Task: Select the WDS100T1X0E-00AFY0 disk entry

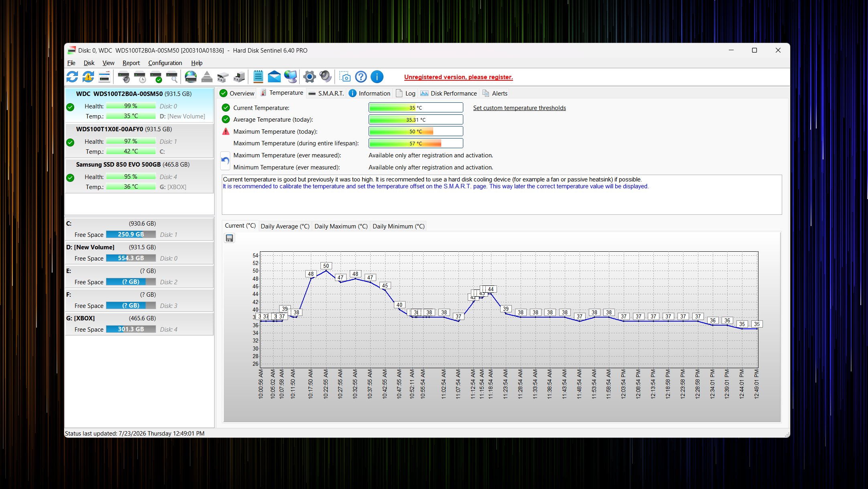Action: click(x=139, y=141)
